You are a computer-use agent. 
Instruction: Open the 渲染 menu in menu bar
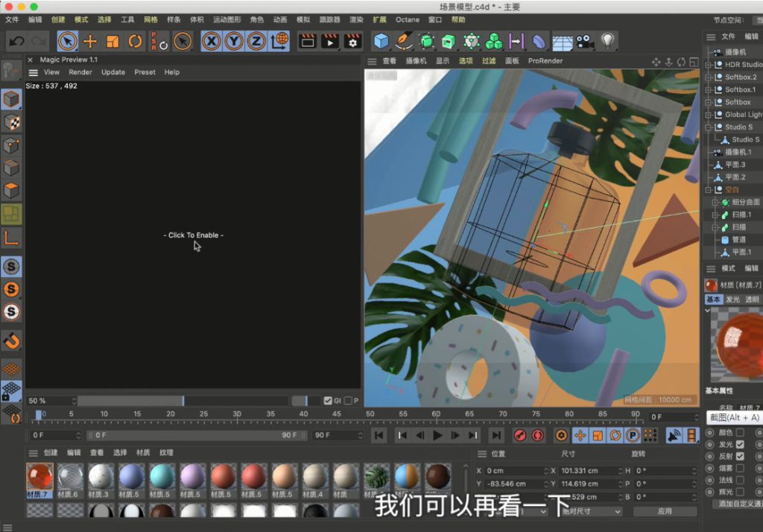coord(356,19)
